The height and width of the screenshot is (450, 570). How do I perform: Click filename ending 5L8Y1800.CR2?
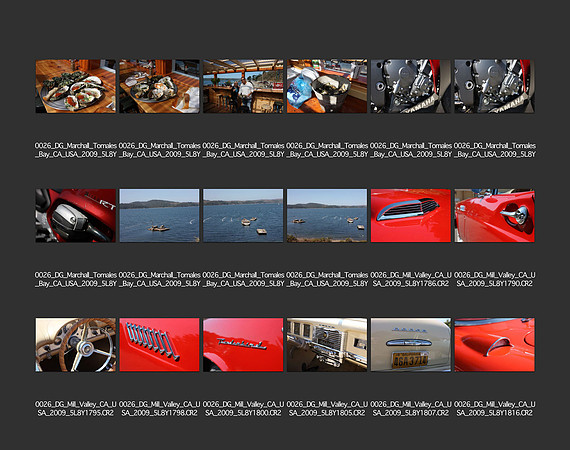coord(243,409)
